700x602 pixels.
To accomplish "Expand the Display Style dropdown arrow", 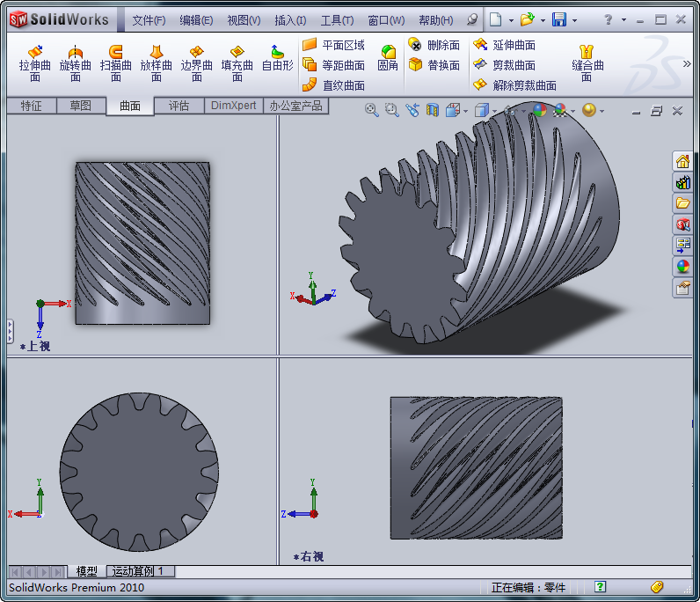I will pyautogui.click(x=494, y=111).
